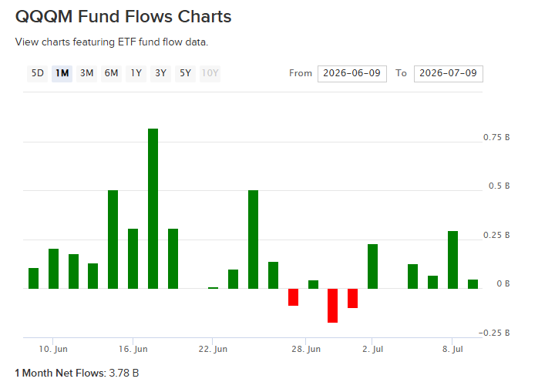The width and height of the screenshot is (555, 392).
Task: Switch chart to 6M range
Action: tap(111, 73)
